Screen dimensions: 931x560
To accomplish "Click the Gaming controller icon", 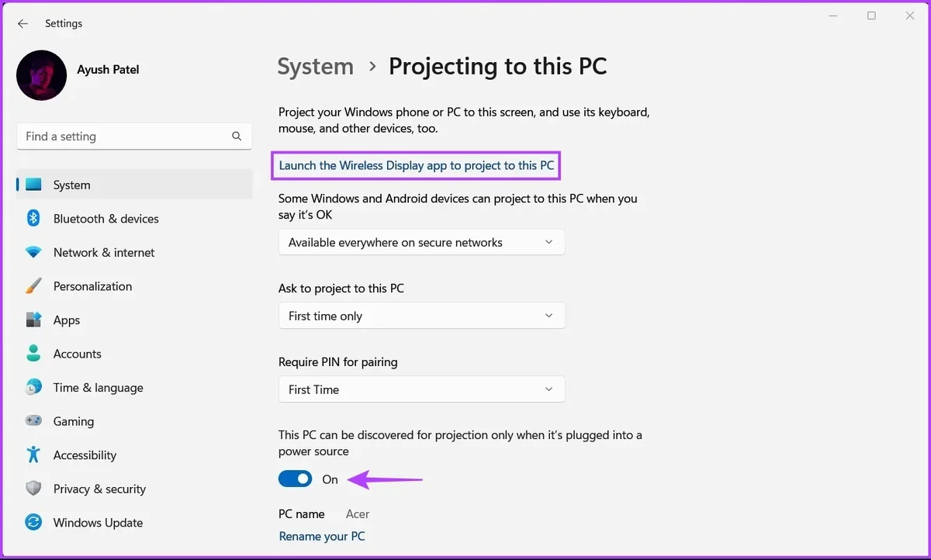I will coord(33,421).
